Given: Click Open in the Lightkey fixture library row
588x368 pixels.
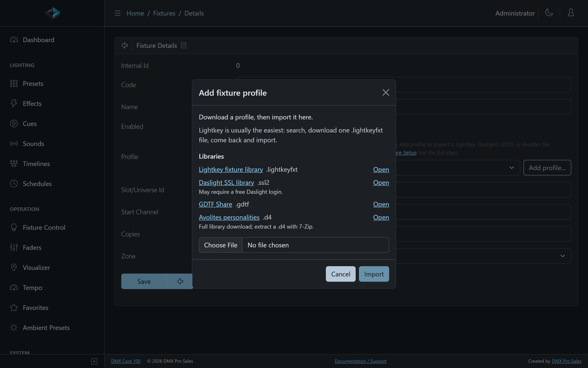Looking at the screenshot, I should [x=381, y=169].
